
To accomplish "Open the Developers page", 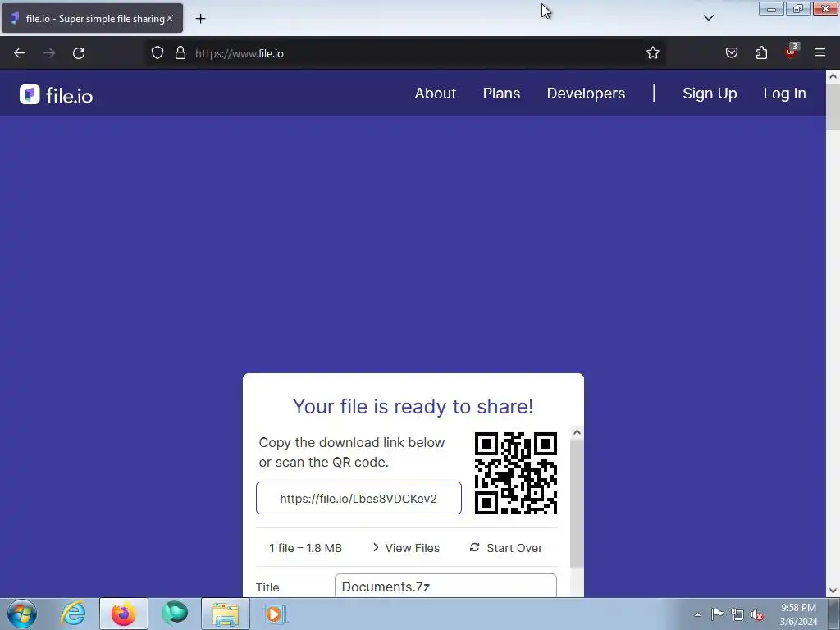I will 586,94.
